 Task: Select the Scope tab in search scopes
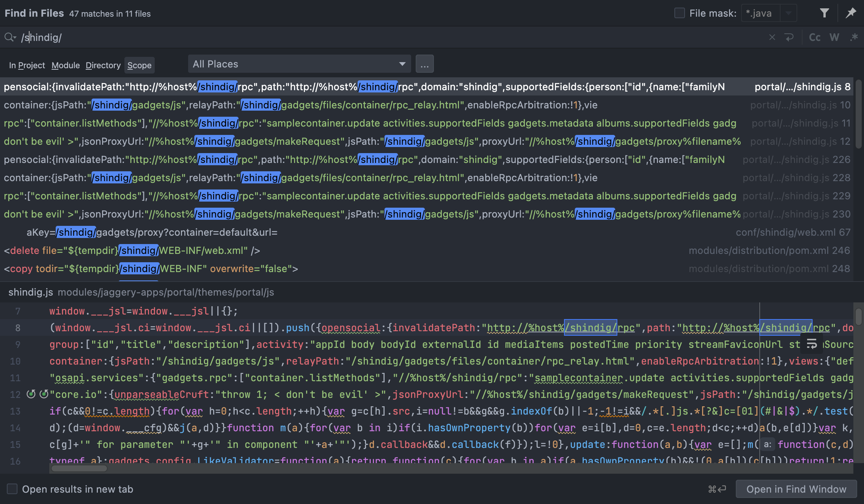tap(139, 65)
